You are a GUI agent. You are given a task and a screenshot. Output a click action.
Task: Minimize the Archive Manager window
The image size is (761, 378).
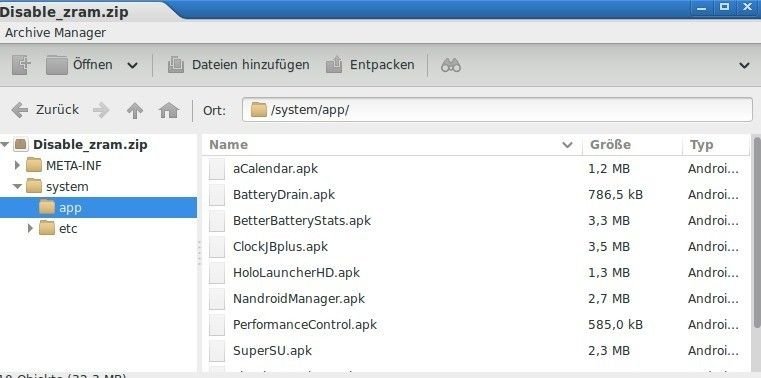[702, 8]
